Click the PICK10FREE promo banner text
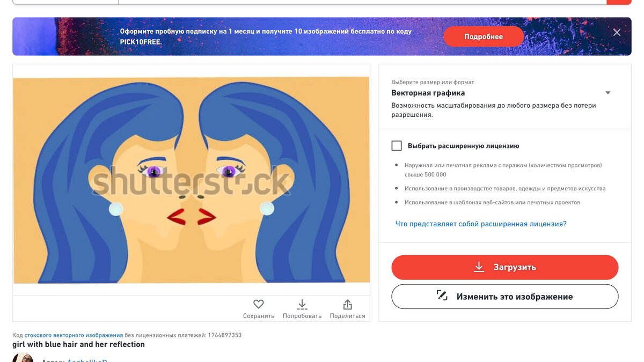The width and height of the screenshot is (644, 362). [x=266, y=36]
